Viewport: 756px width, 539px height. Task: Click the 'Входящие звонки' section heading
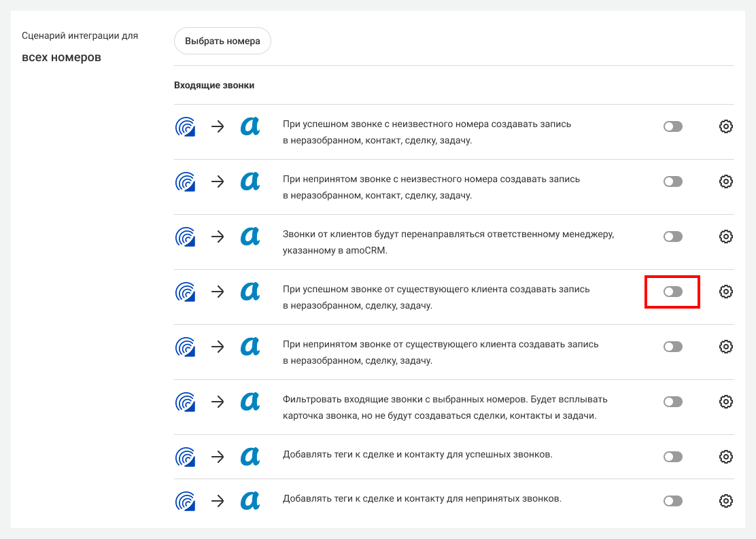pyautogui.click(x=214, y=86)
